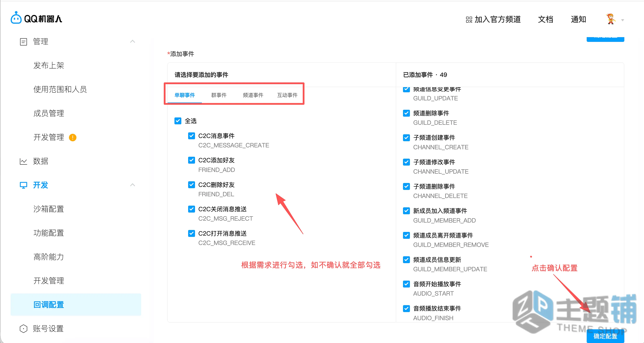
Task: Open the 通知 link in the header
Action: pos(579,19)
